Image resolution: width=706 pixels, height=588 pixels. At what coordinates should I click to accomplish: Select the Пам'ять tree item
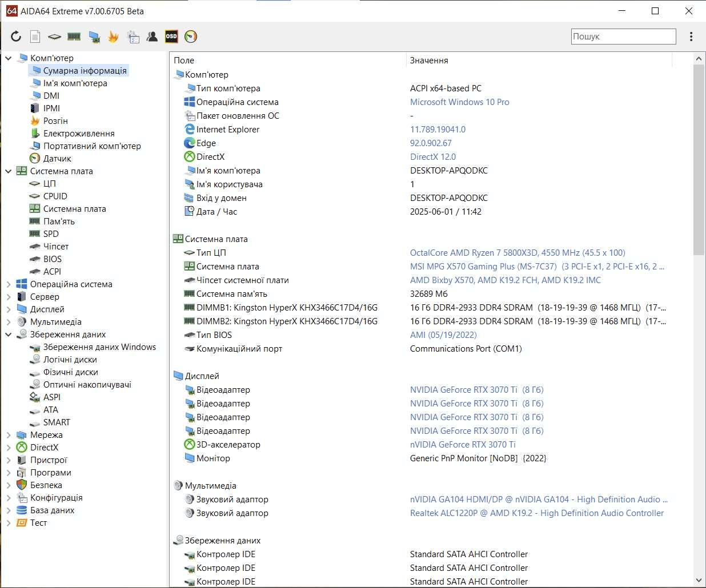(59, 221)
